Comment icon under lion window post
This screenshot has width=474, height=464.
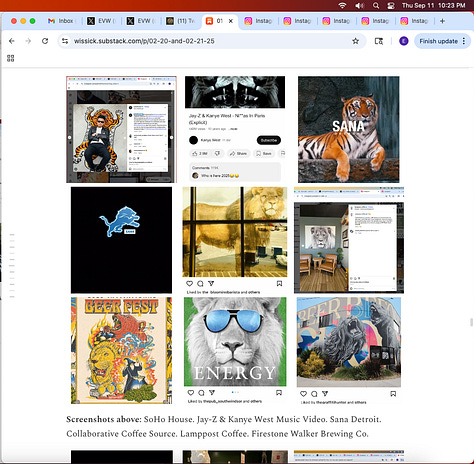coord(200,283)
